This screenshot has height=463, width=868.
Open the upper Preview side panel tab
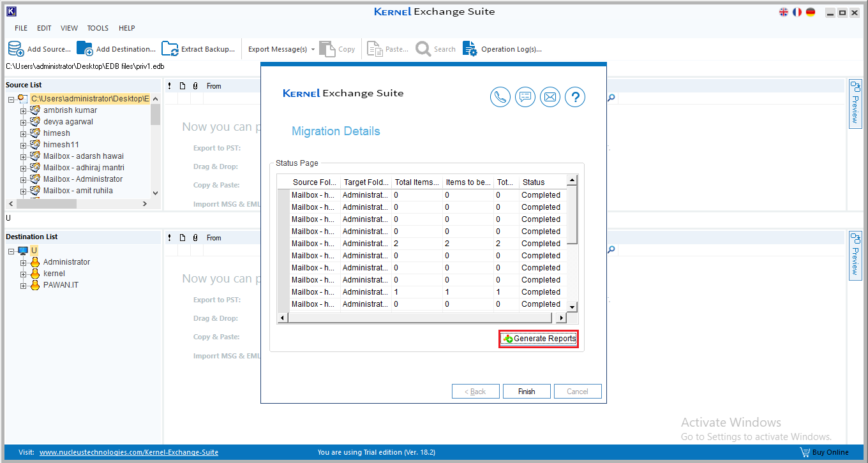coord(855,103)
